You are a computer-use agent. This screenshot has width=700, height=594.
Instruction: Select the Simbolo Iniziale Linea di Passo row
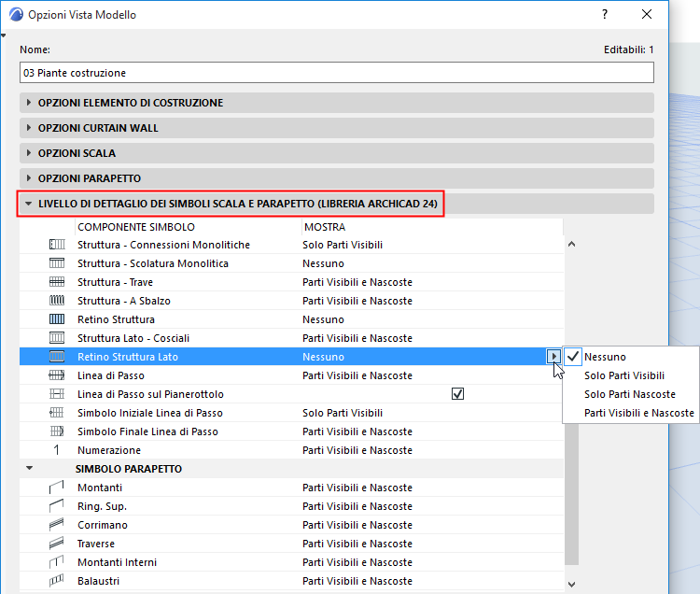tap(291, 413)
